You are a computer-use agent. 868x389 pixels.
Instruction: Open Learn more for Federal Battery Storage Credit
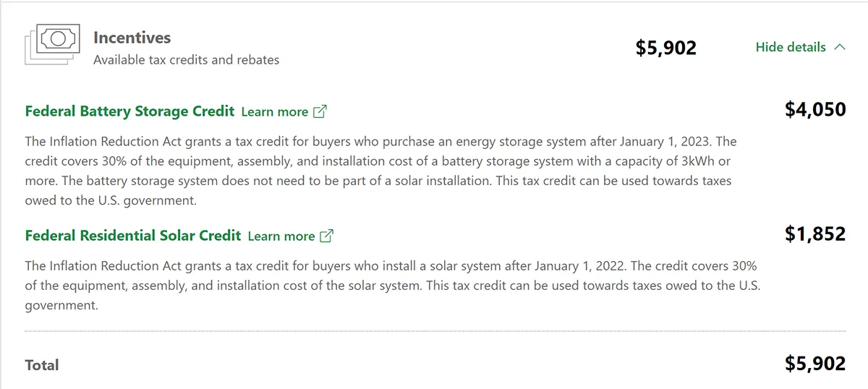pos(275,111)
